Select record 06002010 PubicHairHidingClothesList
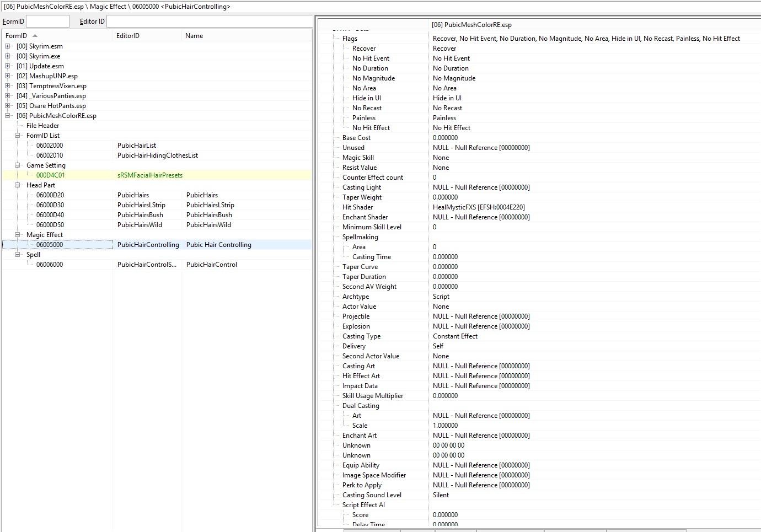This screenshot has height=532, width=761. click(157, 155)
